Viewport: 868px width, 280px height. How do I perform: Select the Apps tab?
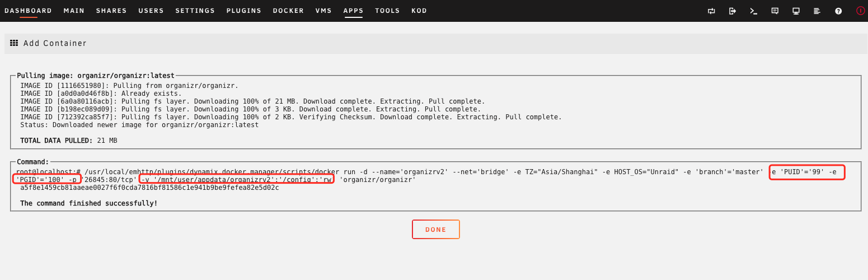[354, 11]
